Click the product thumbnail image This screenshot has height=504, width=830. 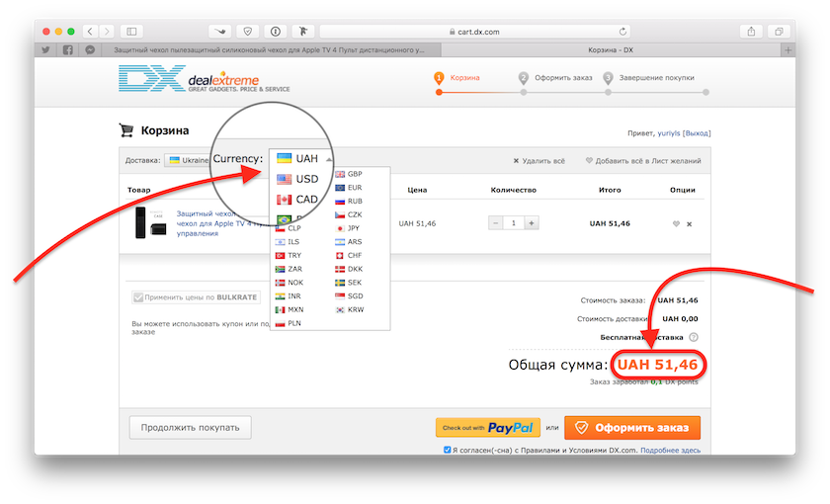pyautogui.click(x=151, y=223)
